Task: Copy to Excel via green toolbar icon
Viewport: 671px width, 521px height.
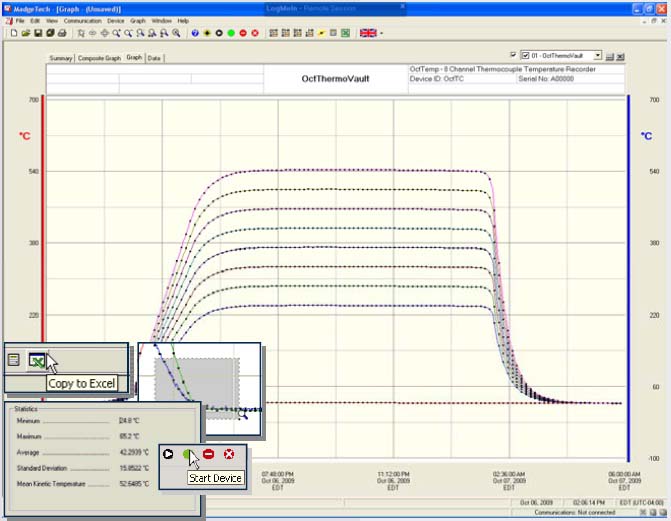Action: coord(345,33)
